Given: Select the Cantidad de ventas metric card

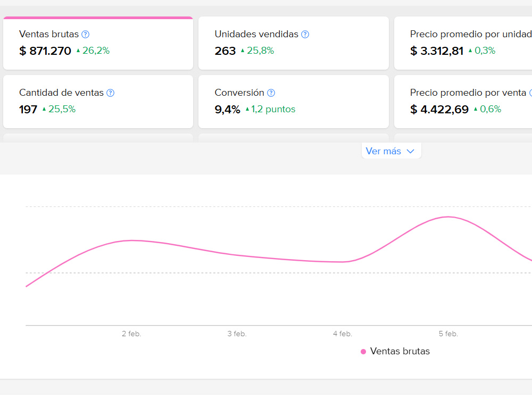Looking at the screenshot, I should tap(98, 102).
